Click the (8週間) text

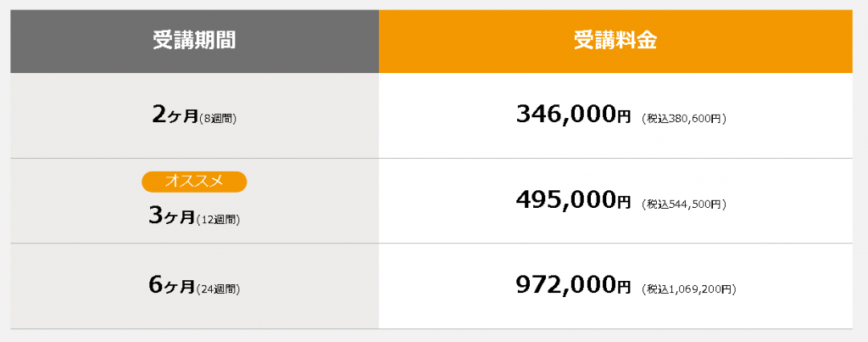pos(217,118)
